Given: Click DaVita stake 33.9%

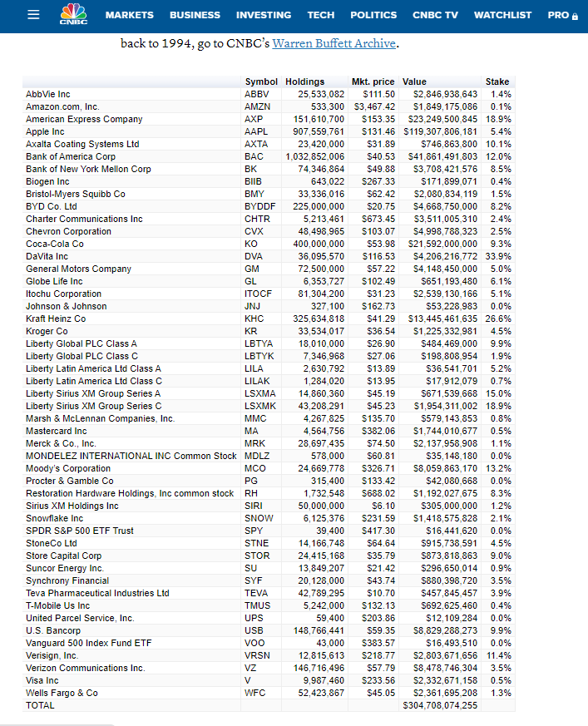Looking at the screenshot, I should tap(498, 256).
